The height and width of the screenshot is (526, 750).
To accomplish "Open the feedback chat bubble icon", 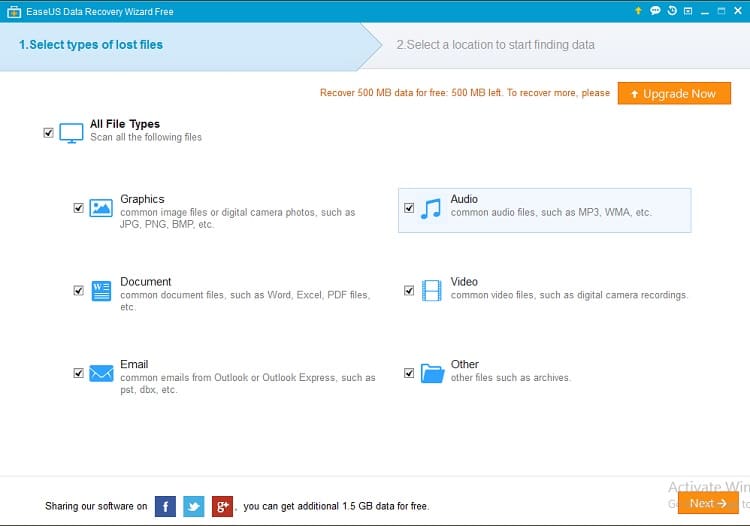I will 655,11.
